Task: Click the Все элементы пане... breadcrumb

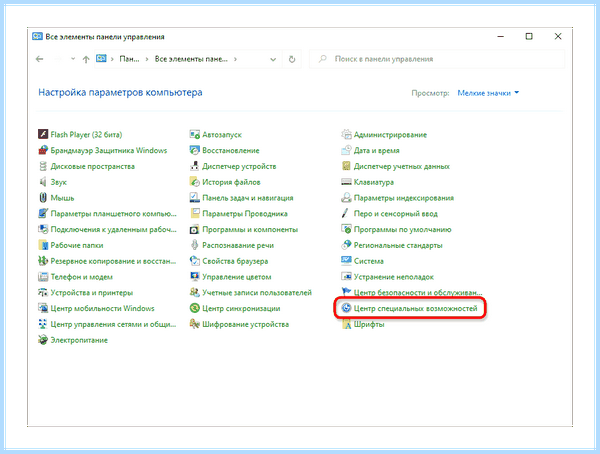Action: (x=191, y=59)
